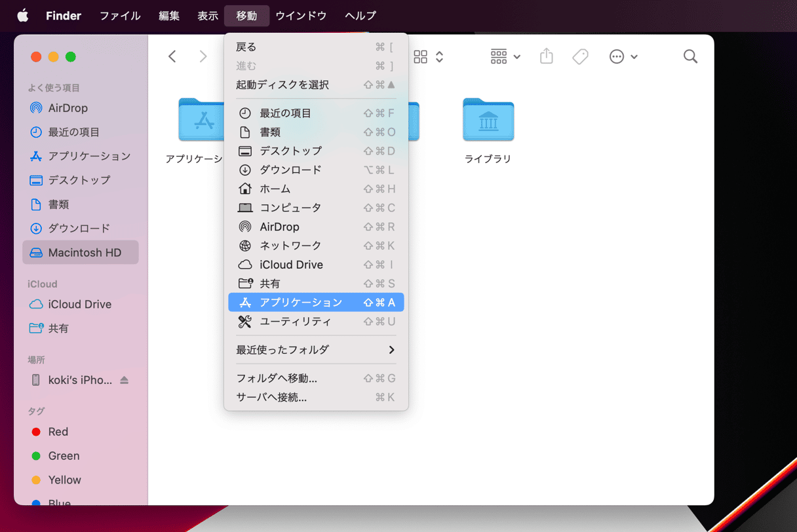Choose iCloud Drive from the Go menu
This screenshot has height=532, width=797.
click(316, 265)
